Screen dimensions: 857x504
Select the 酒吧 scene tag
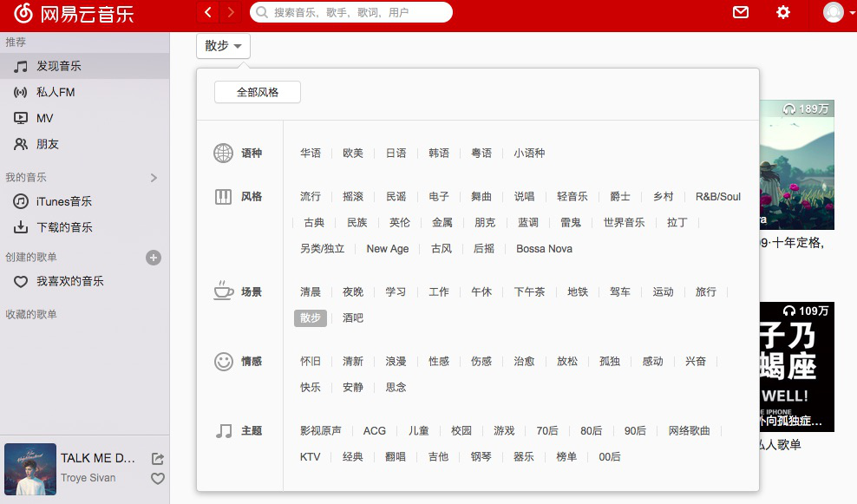[353, 318]
